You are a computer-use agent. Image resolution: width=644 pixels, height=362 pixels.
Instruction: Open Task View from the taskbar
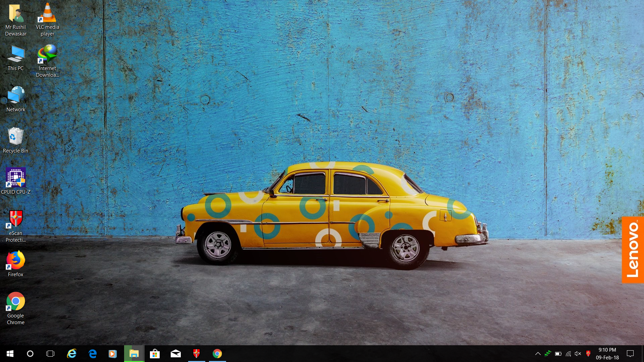(50, 354)
